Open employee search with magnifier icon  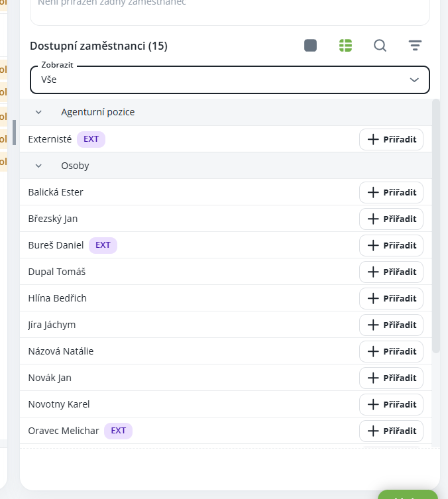(380, 46)
